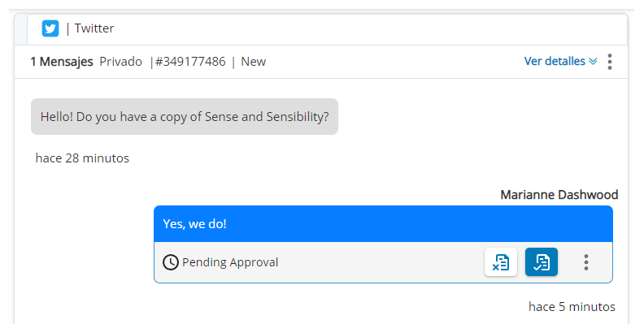Viewport: 644px width, 324px height.
Task: Select the customer message about Sense and Sensibility
Action: (185, 116)
